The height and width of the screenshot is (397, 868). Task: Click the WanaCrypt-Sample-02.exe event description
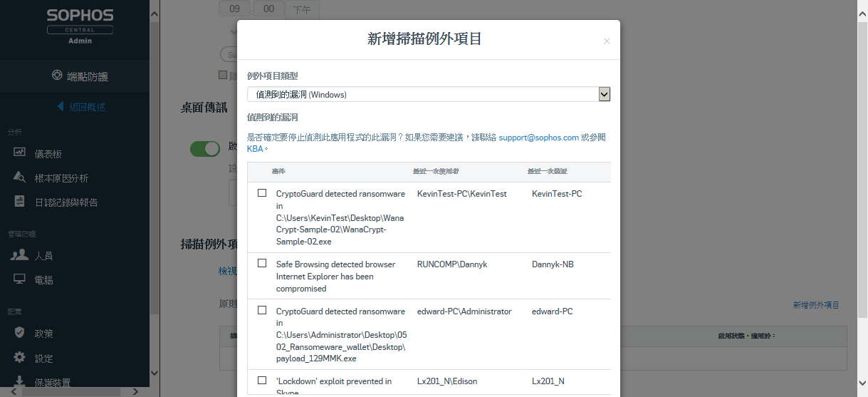(x=340, y=217)
